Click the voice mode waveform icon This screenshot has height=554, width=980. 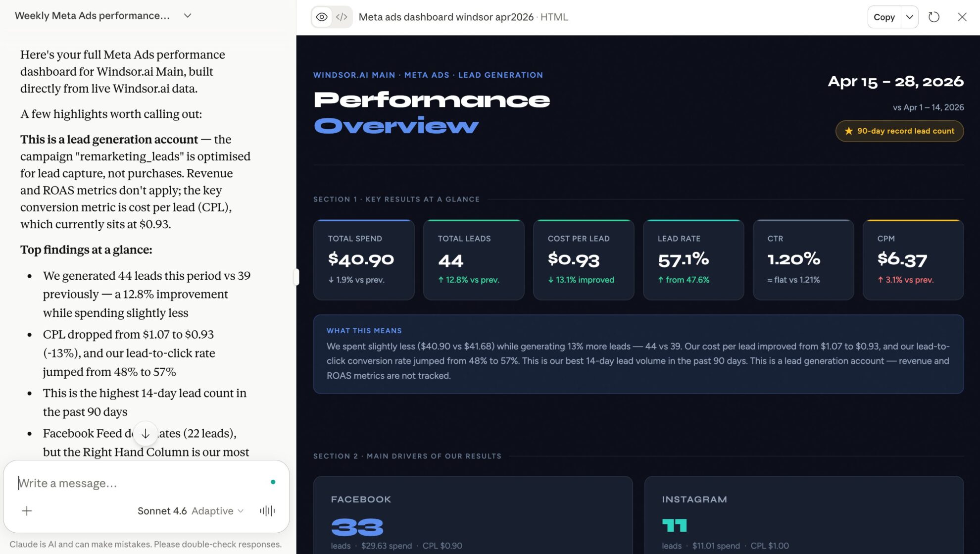[x=267, y=510]
